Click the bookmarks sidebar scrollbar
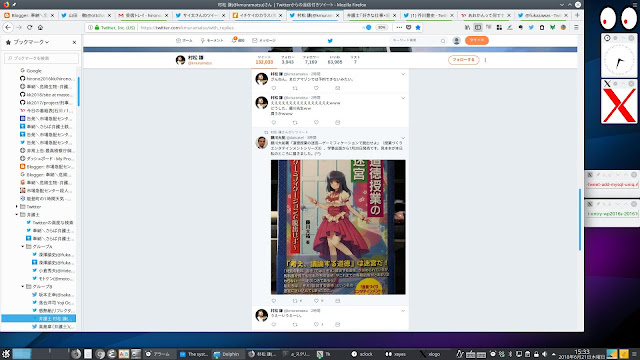This screenshot has width=640, height=360. tap(78, 91)
